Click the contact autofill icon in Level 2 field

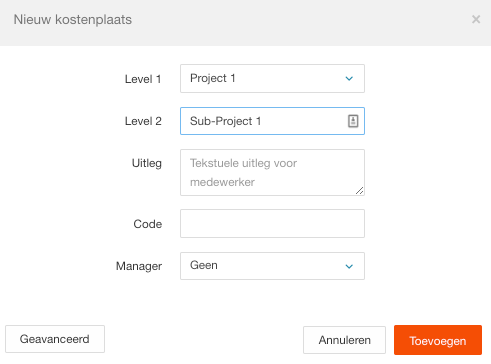[353, 121]
